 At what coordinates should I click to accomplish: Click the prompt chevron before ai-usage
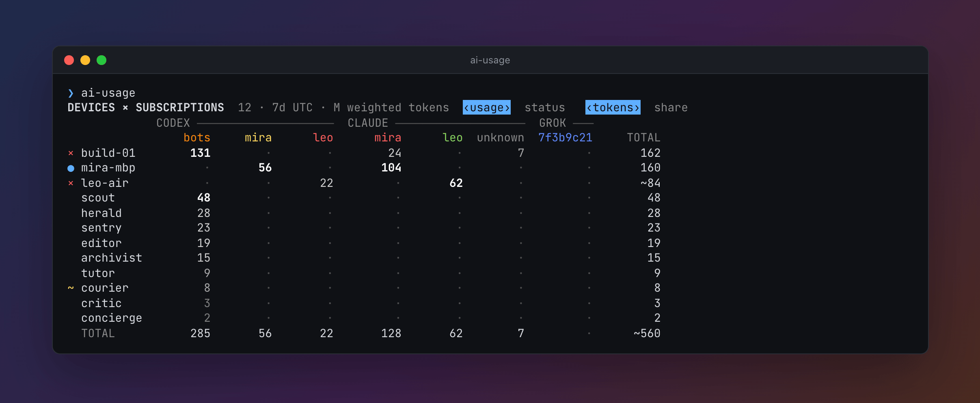click(x=71, y=93)
